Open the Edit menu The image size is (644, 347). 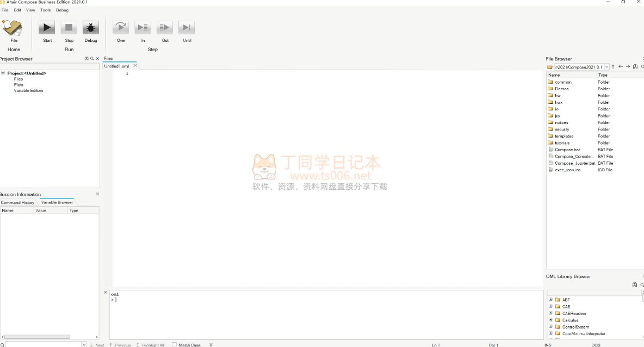coord(17,10)
